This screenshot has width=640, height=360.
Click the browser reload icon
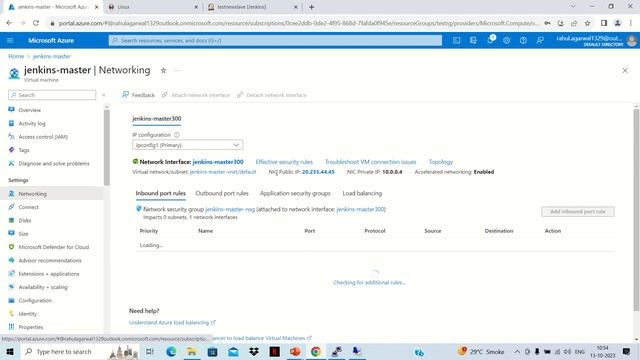tap(36, 23)
